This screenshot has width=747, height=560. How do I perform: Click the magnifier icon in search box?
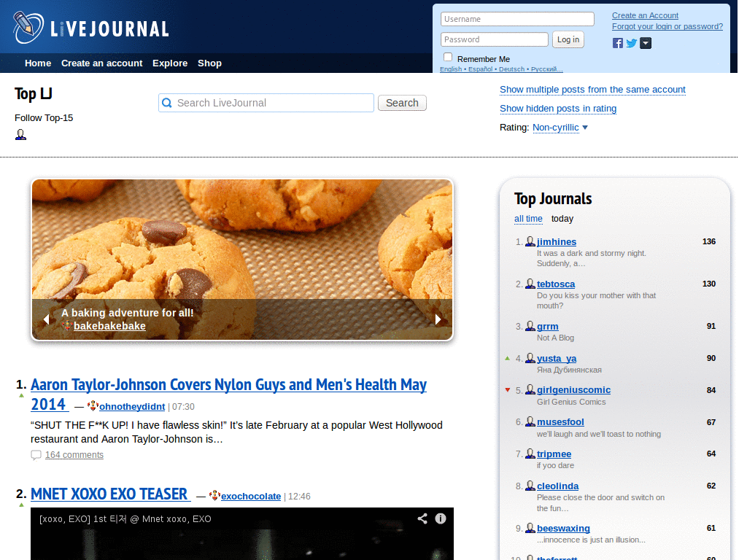pos(167,103)
